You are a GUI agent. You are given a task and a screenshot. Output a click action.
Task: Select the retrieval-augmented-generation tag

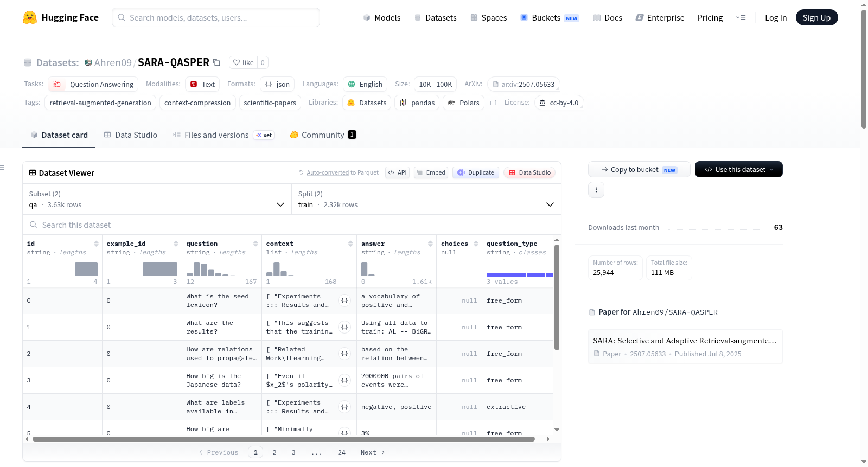[x=100, y=103]
